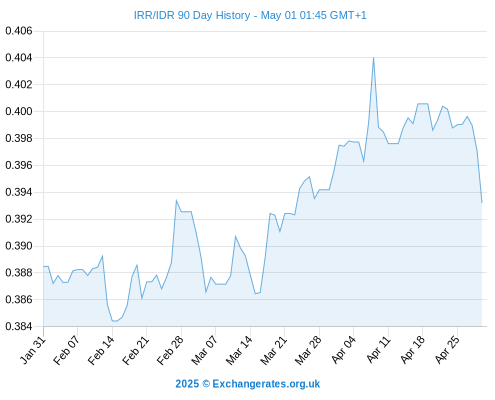Select the Mar 21 date label
The width and height of the screenshot is (495, 400).
[x=274, y=350]
